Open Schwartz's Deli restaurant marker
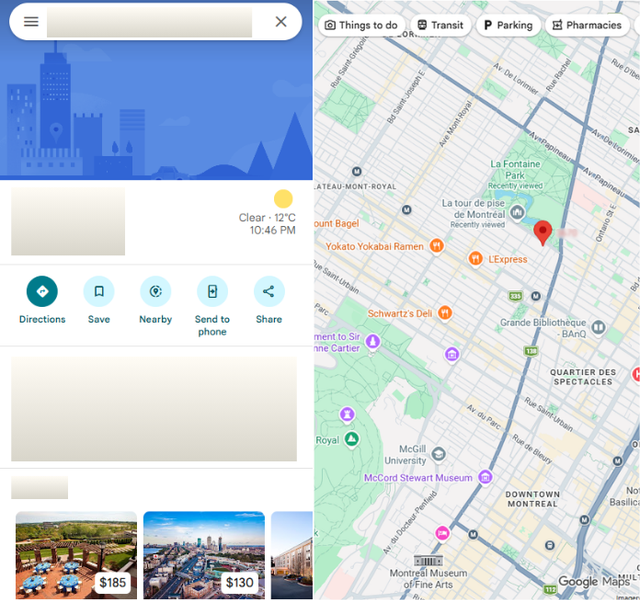Image resolution: width=640 pixels, height=600 pixels. 445,313
